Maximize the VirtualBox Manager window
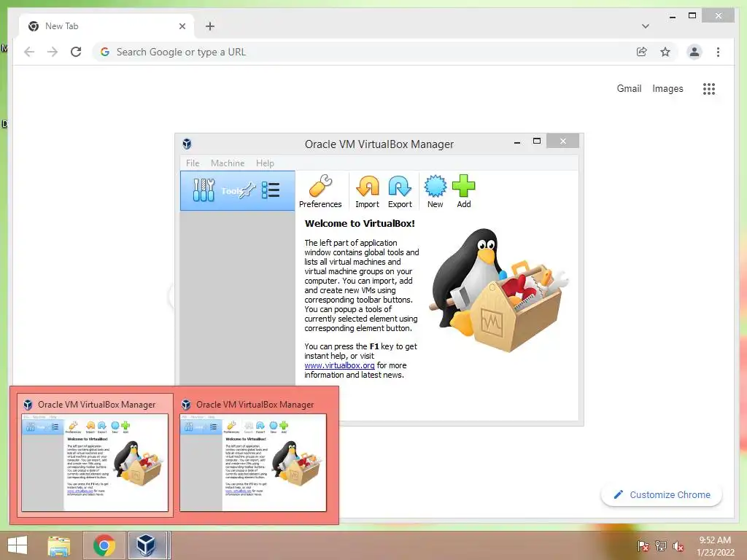The height and width of the screenshot is (560, 747). pos(537,141)
